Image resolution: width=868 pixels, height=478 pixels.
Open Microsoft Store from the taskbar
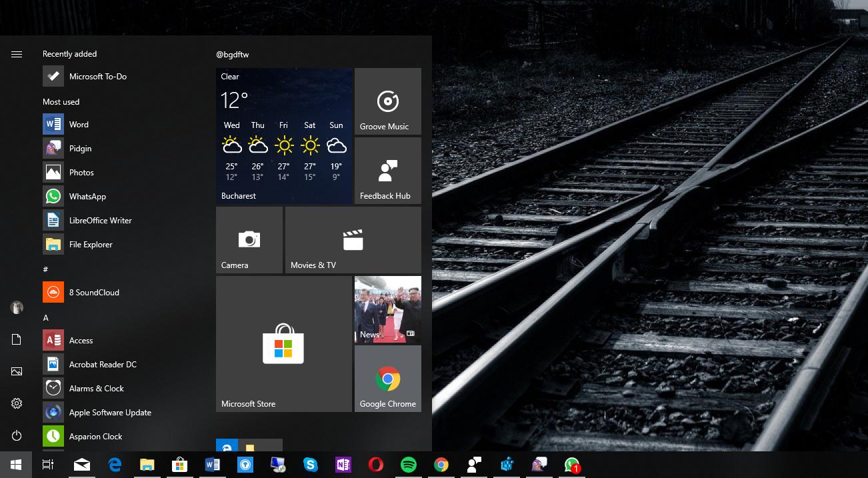click(x=180, y=465)
